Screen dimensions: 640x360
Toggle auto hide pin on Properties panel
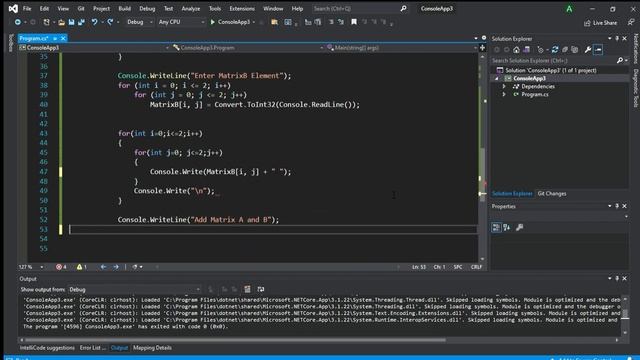tap(617, 206)
